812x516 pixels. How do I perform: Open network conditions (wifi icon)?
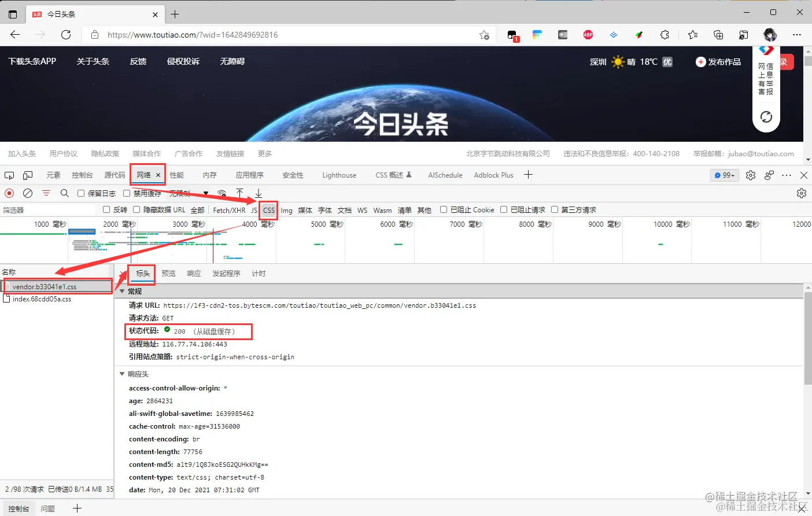(x=222, y=193)
